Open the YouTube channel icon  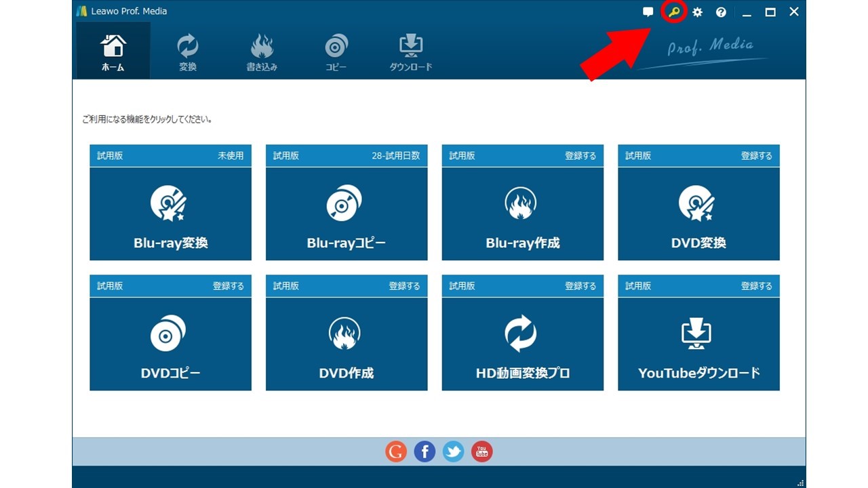click(x=481, y=451)
